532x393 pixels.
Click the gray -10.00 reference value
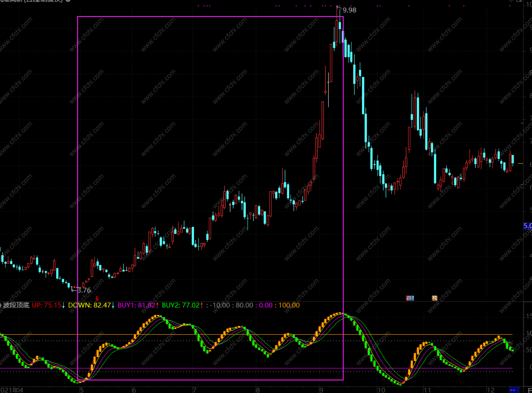pos(220,305)
